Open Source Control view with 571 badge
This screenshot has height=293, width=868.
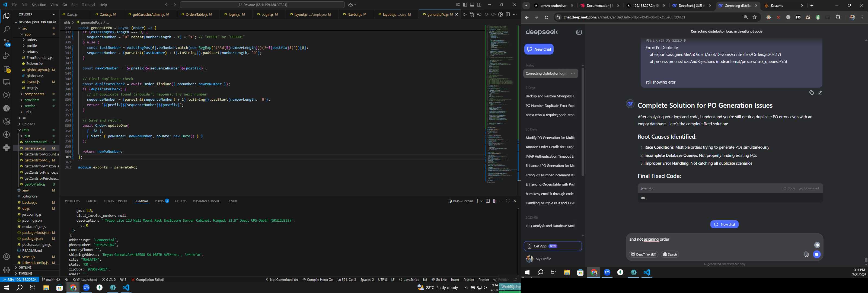point(7,43)
